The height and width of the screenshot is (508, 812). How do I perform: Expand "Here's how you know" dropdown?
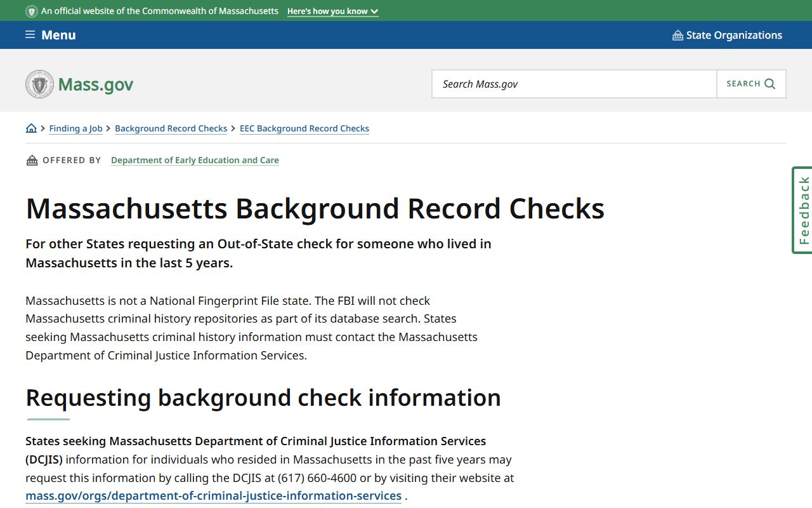click(x=332, y=11)
